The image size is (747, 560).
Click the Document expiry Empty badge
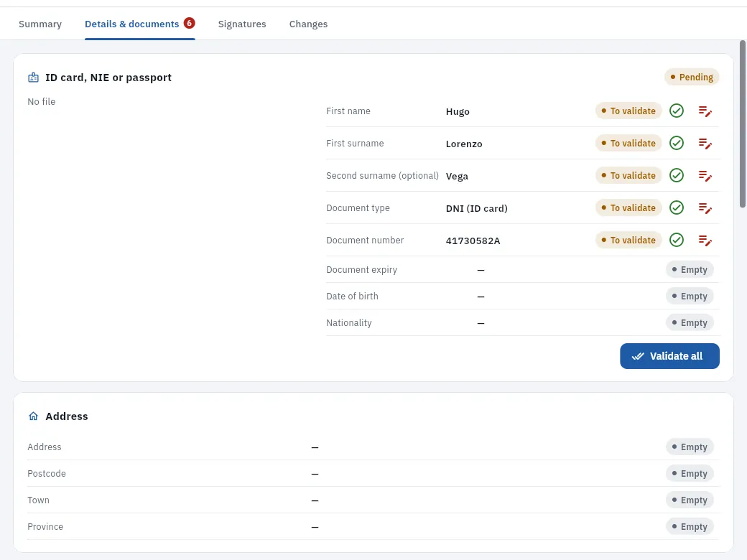690,269
